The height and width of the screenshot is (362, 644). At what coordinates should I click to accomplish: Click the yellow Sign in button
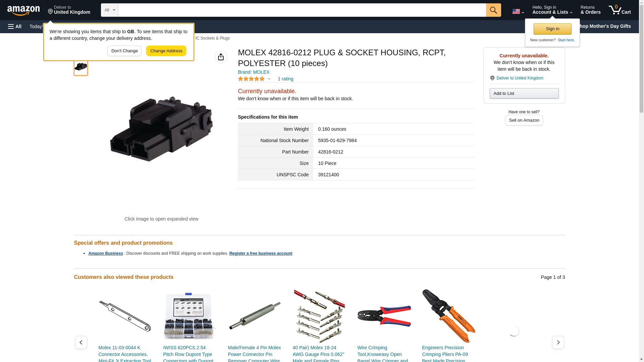552,29
